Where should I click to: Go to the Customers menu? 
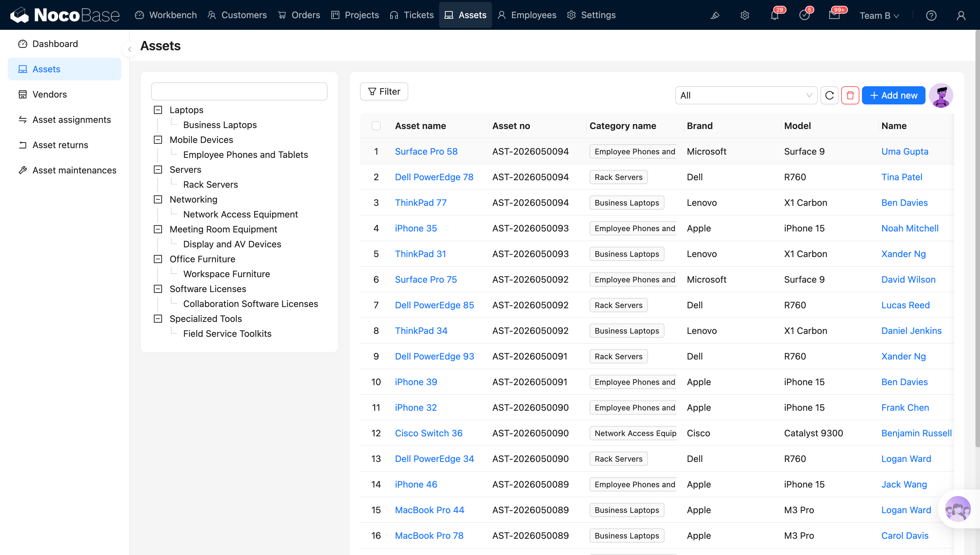(x=237, y=15)
